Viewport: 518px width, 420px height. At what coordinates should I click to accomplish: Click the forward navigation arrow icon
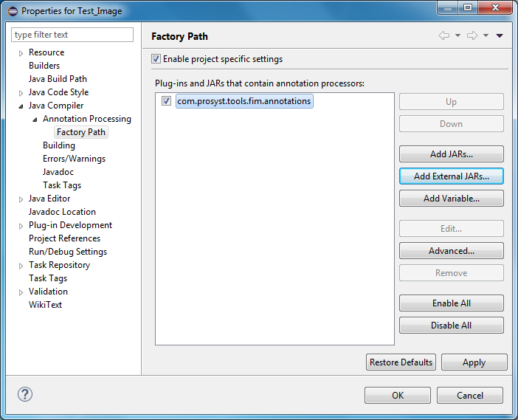(x=472, y=35)
